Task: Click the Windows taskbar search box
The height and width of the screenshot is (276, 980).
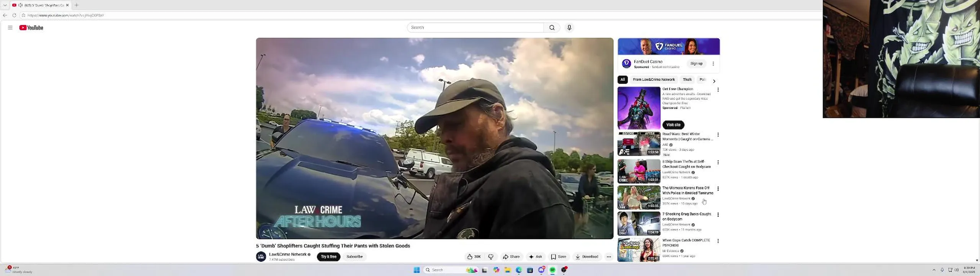Action: point(451,270)
